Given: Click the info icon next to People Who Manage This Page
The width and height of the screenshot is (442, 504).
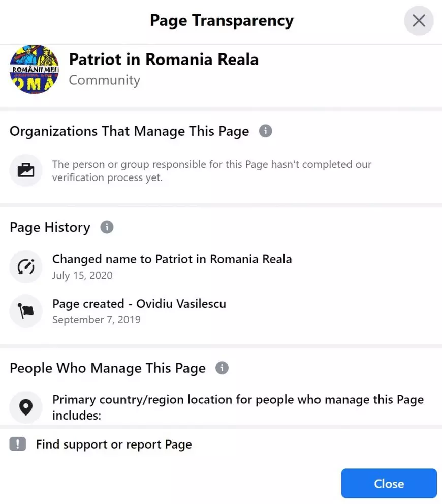Looking at the screenshot, I should (222, 368).
